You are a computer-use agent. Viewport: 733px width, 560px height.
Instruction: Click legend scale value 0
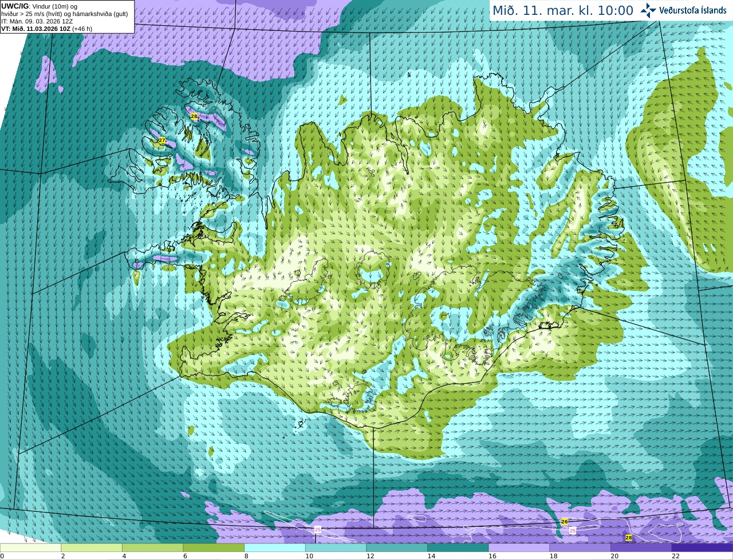tap(2, 556)
